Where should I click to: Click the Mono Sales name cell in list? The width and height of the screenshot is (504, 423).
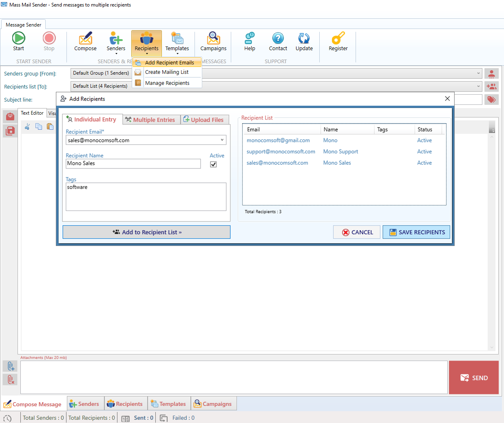tap(337, 163)
